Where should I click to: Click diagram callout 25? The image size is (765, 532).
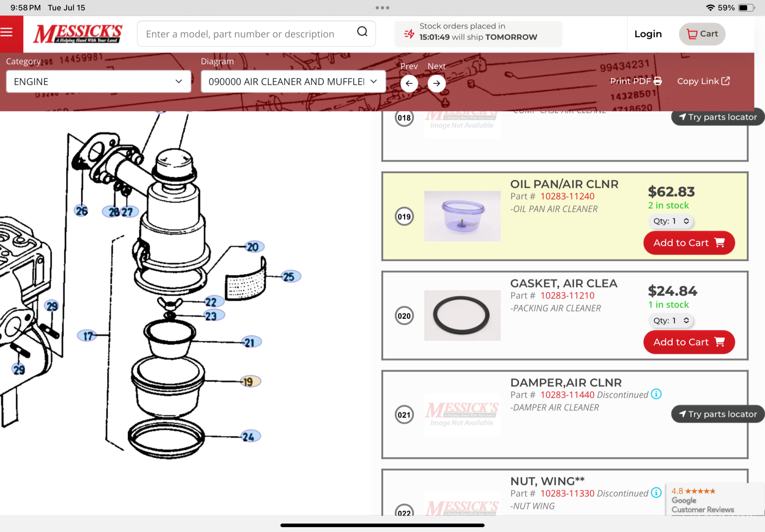tap(291, 276)
